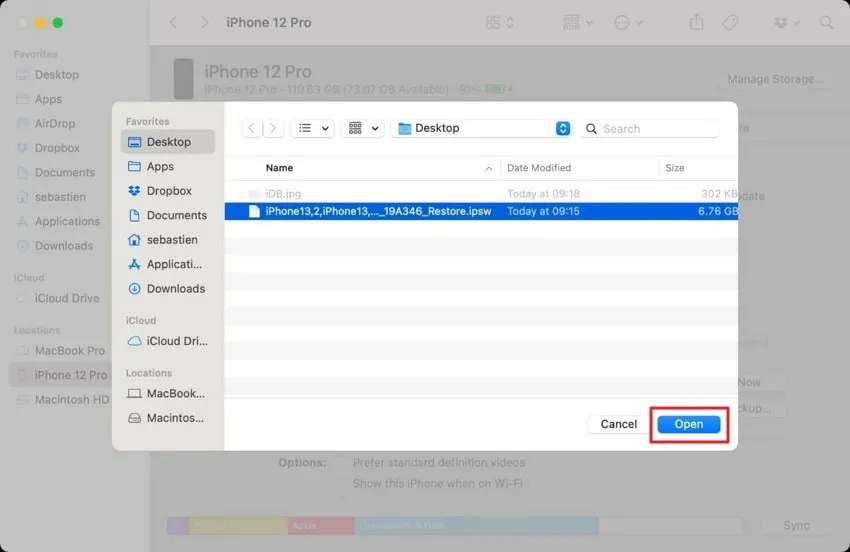Click the magnifier icon in dialog search
The width and height of the screenshot is (850, 552).
[x=591, y=129]
